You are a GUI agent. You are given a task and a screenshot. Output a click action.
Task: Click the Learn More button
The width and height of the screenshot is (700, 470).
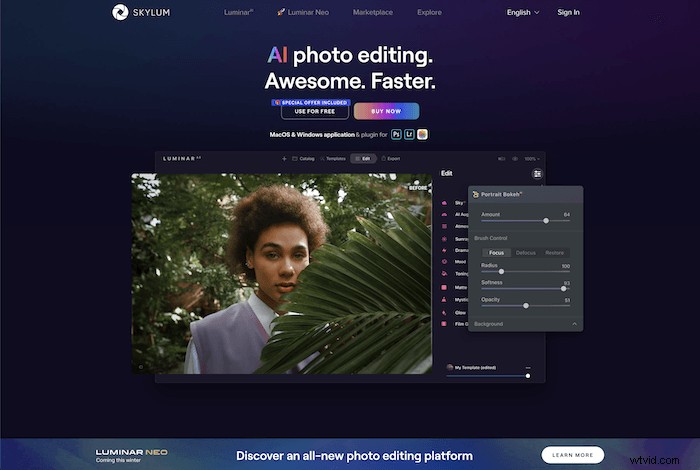click(x=573, y=455)
